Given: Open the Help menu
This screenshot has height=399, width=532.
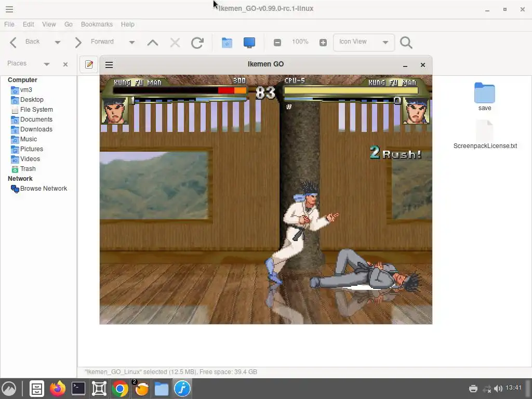Looking at the screenshot, I should pos(128,24).
